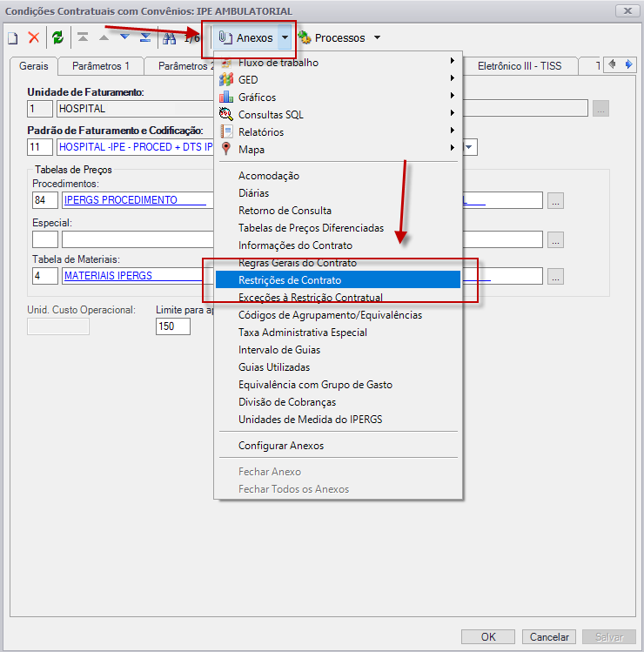This screenshot has width=644, height=652.
Task: Expand Padrão de Faturamento combo arrow
Action: (469, 147)
